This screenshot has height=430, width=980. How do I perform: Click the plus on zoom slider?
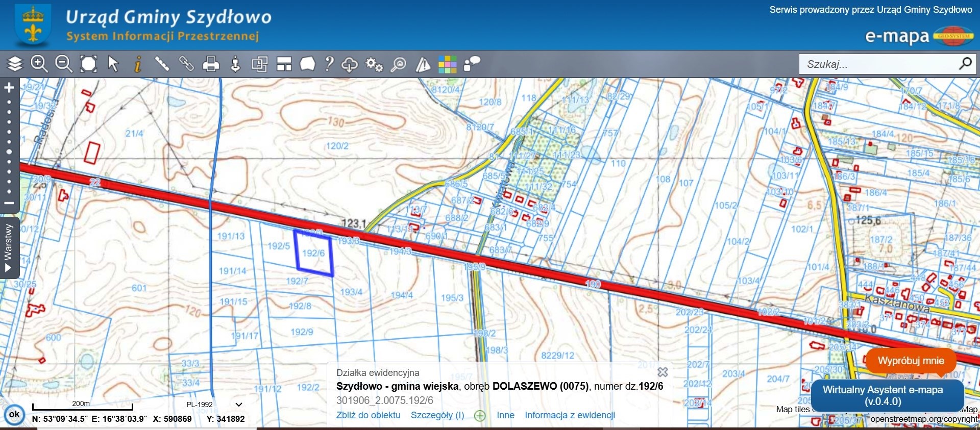coord(9,88)
